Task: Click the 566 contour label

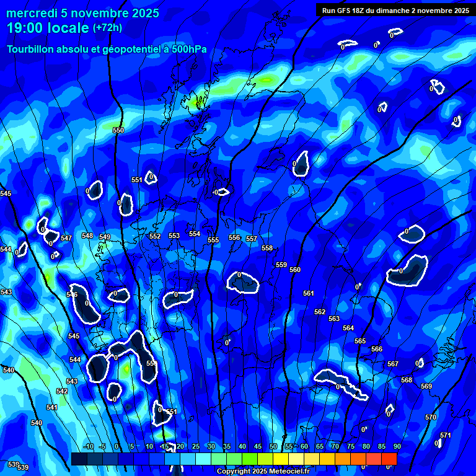Action: [377, 349]
